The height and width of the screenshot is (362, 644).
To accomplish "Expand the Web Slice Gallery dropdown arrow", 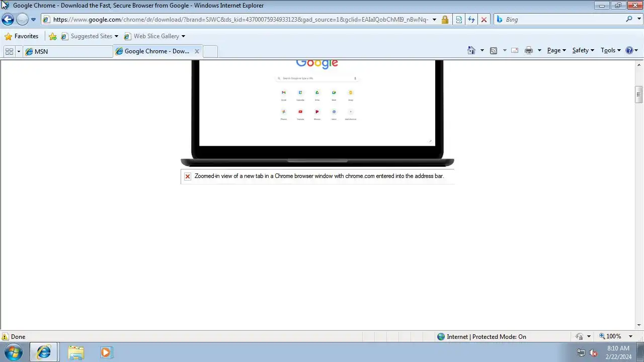I will [183, 36].
